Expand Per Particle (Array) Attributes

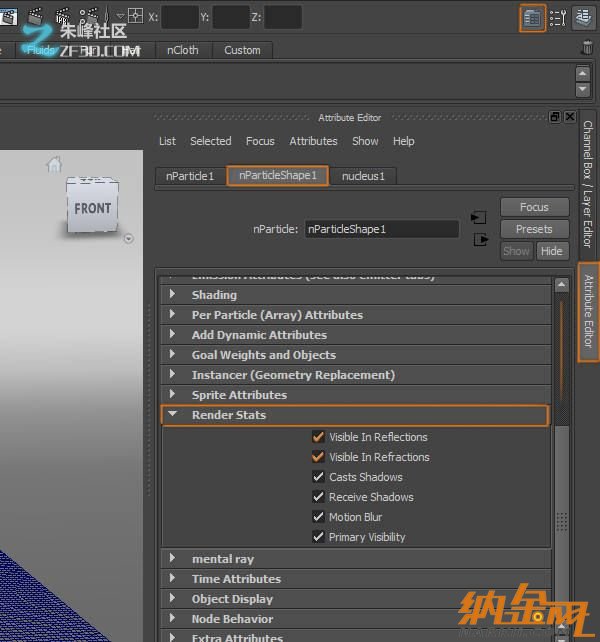[355, 315]
